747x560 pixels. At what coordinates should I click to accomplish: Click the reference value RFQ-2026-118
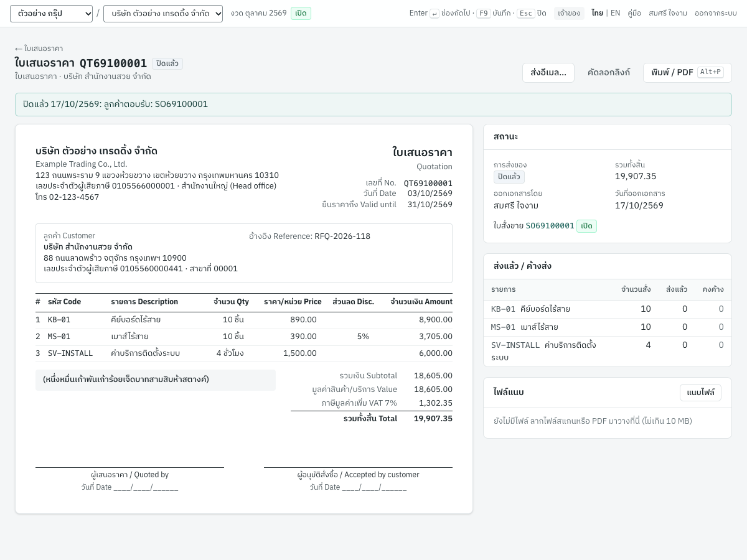point(342,236)
